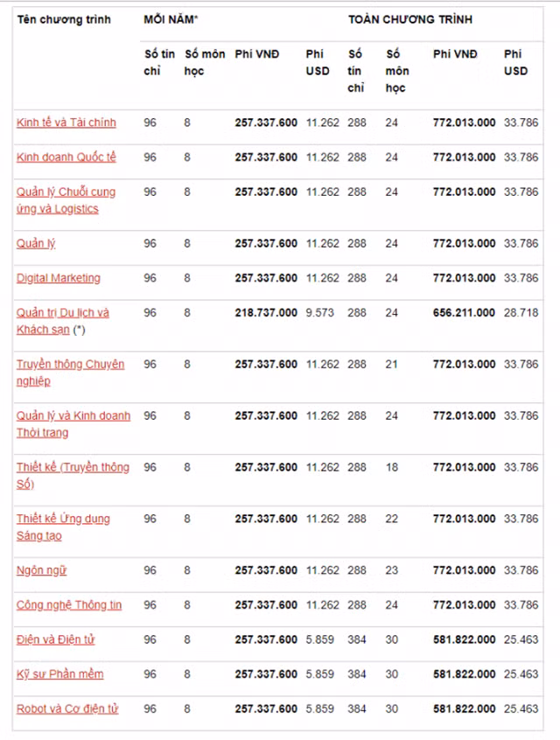Select the 218.737.000 yearly fee cell
The image size is (560, 740).
click(x=266, y=313)
